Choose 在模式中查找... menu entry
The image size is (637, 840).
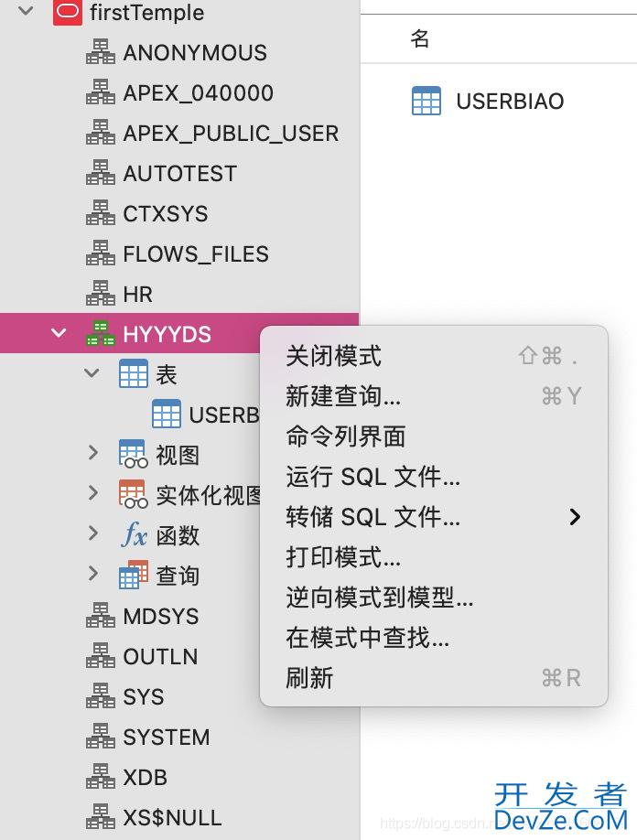pos(434,638)
